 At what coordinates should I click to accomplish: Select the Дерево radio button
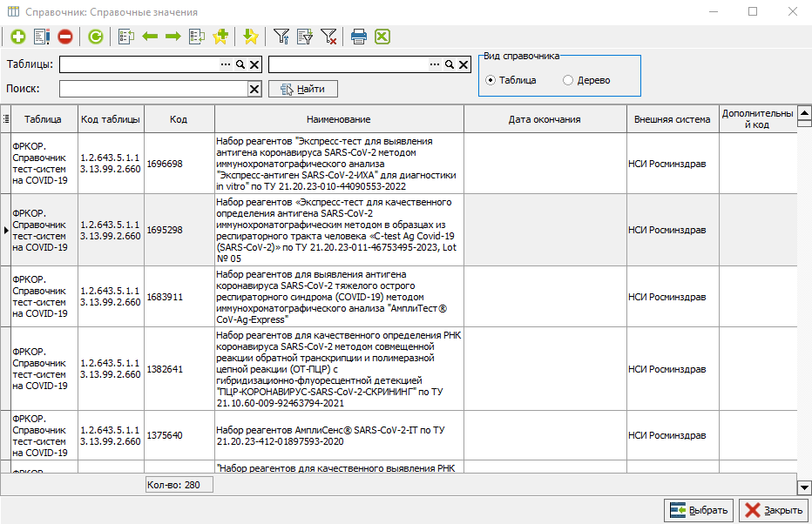pyautogui.click(x=569, y=80)
